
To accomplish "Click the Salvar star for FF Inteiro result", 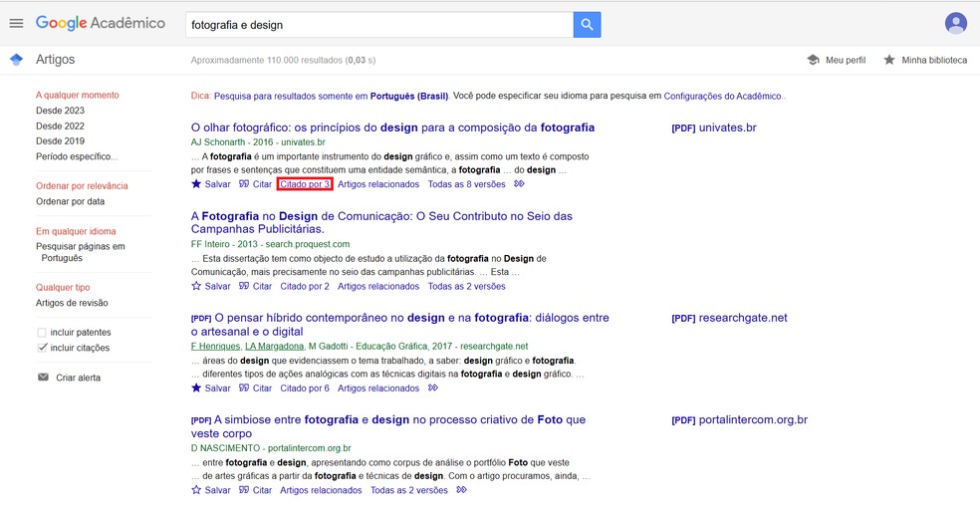I will (x=196, y=286).
